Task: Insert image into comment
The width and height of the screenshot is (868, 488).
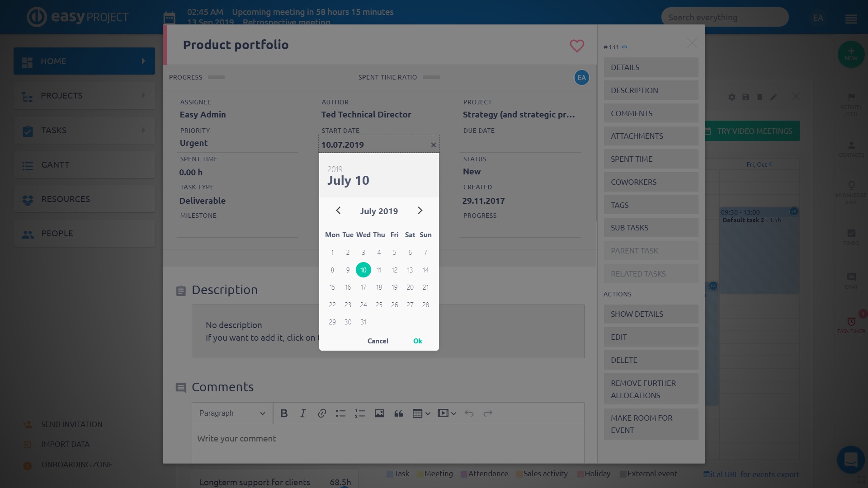Action: pos(379,413)
